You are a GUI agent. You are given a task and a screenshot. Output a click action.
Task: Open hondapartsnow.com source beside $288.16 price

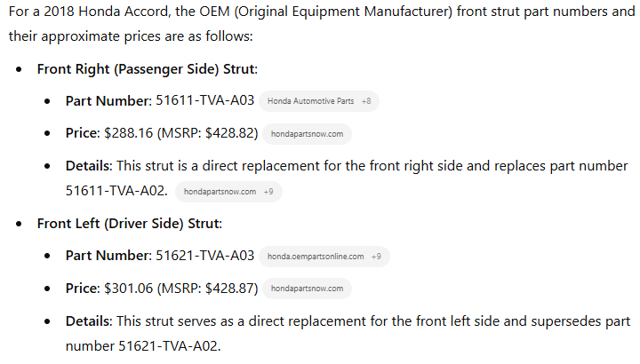308,134
